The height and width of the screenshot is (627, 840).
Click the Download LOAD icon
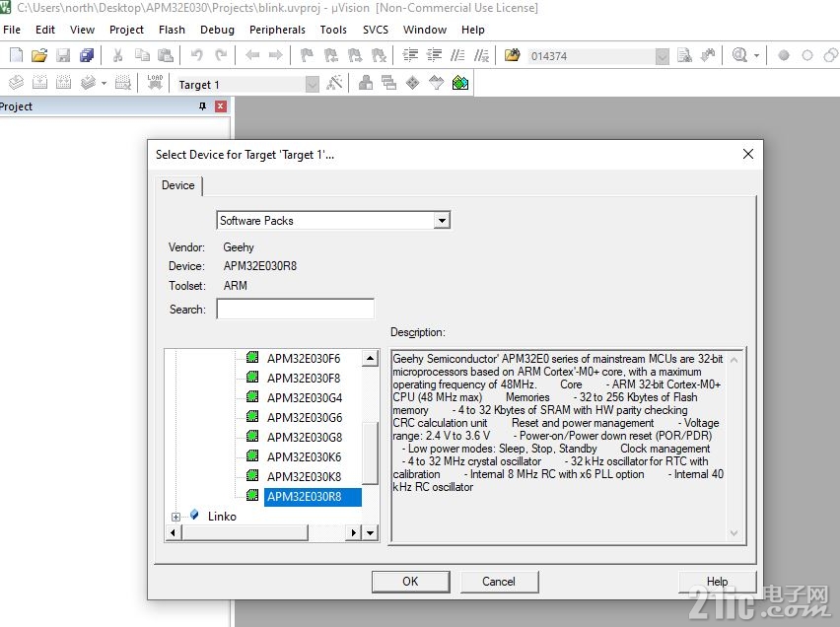pyautogui.click(x=155, y=83)
